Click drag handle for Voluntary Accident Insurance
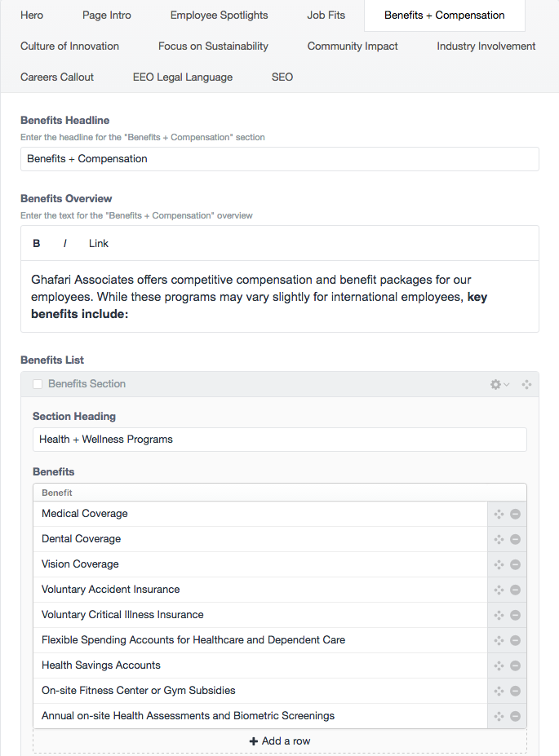The image size is (559, 756). point(499,590)
